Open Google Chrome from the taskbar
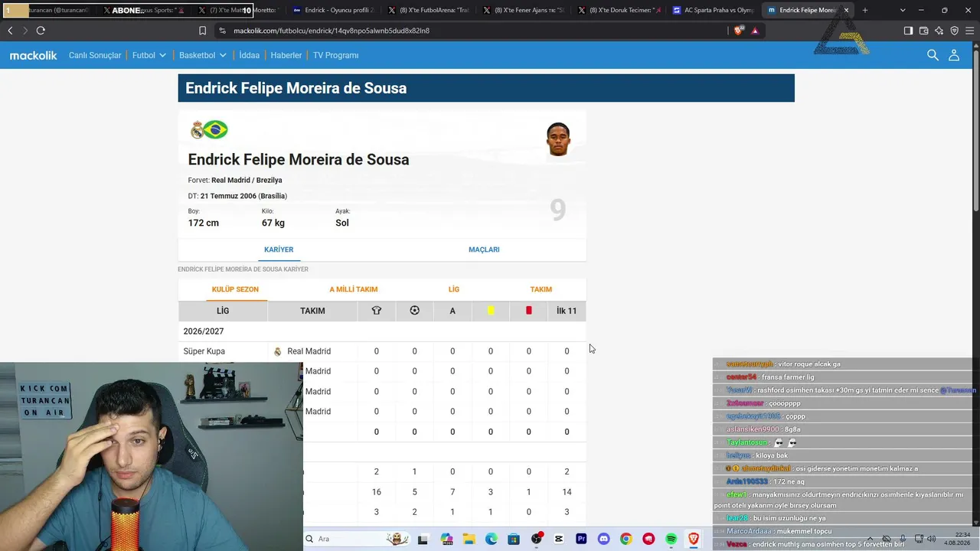Screen dimensions: 980x551 (x=626, y=539)
